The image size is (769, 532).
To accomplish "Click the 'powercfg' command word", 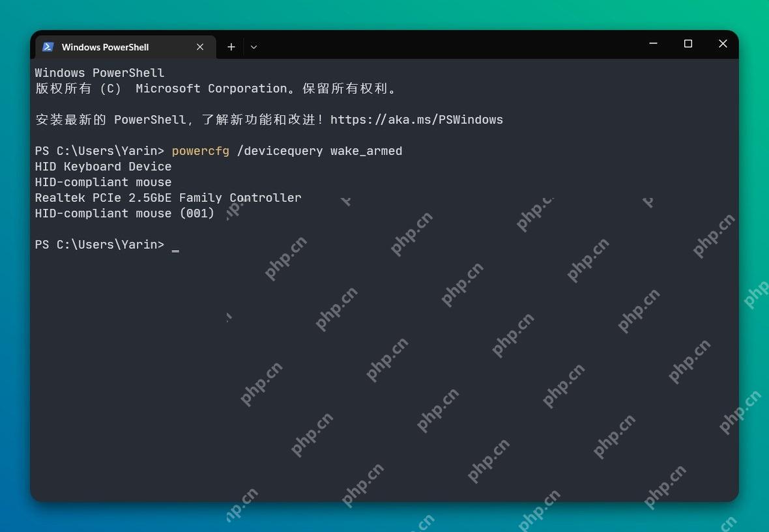I will tap(201, 151).
